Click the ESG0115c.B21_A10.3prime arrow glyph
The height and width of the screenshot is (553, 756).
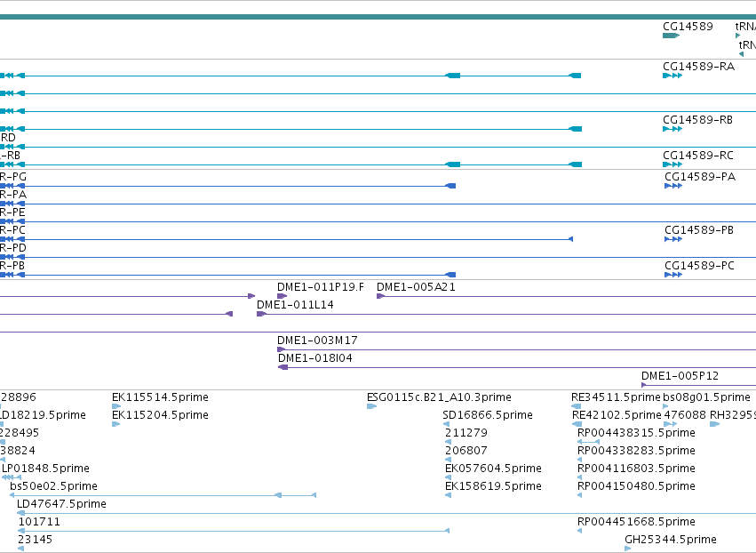pos(371,407)
